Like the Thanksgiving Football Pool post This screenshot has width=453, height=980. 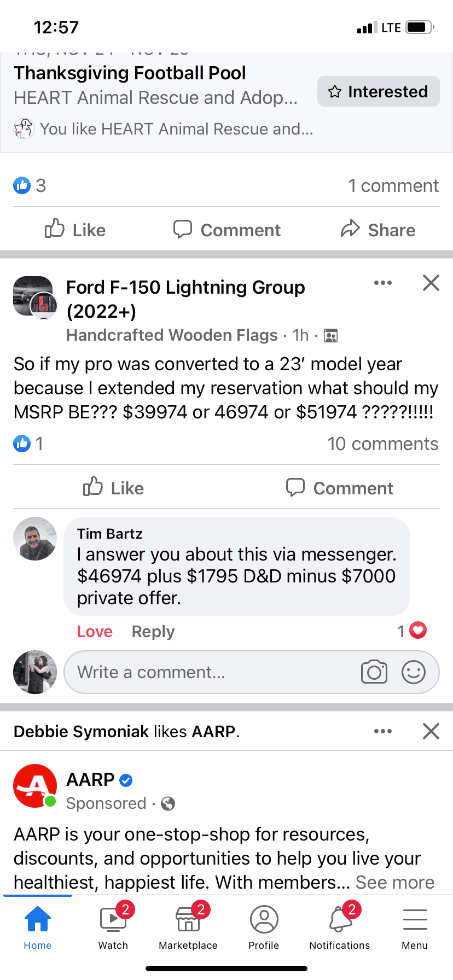[x=75, y=230]
